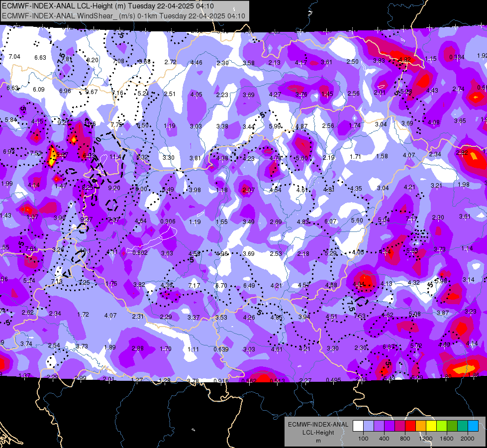Click the wind shear value '5.84'
This screenshot has height=448, width=487.
[11, 119]
